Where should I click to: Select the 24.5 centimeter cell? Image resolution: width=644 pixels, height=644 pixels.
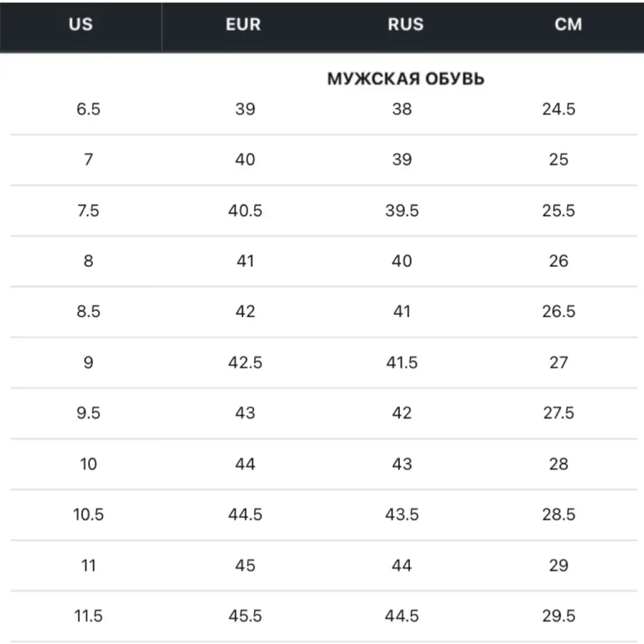tap(558, 109)
